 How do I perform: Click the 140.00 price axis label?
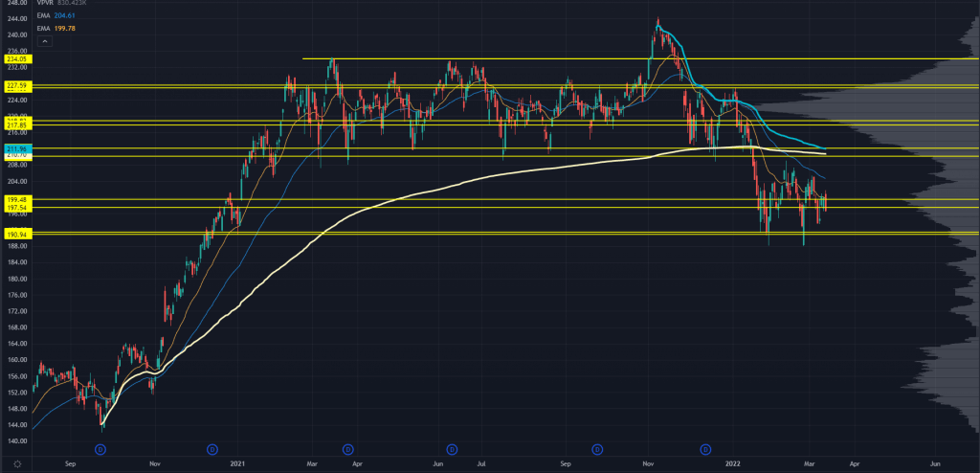pyautogui.click(x=16, y=441)
